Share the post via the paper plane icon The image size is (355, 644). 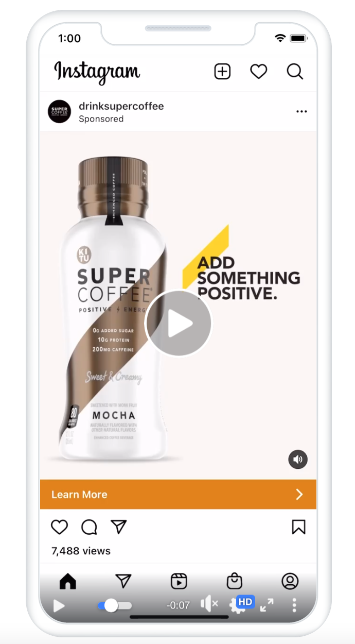click(119, 527)
